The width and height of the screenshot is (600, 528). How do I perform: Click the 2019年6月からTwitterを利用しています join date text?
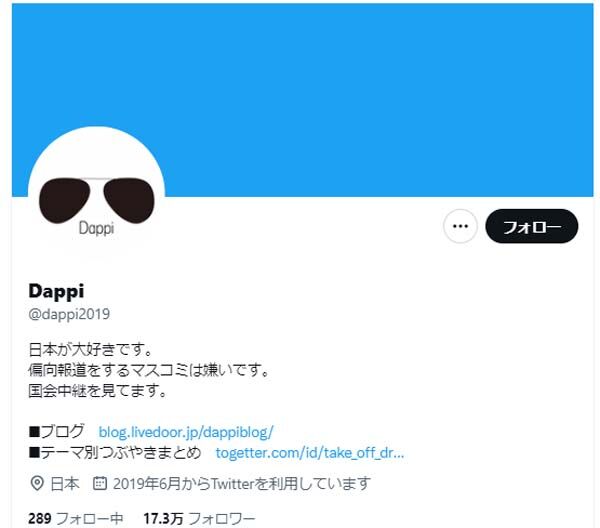(x=242, y=484)
